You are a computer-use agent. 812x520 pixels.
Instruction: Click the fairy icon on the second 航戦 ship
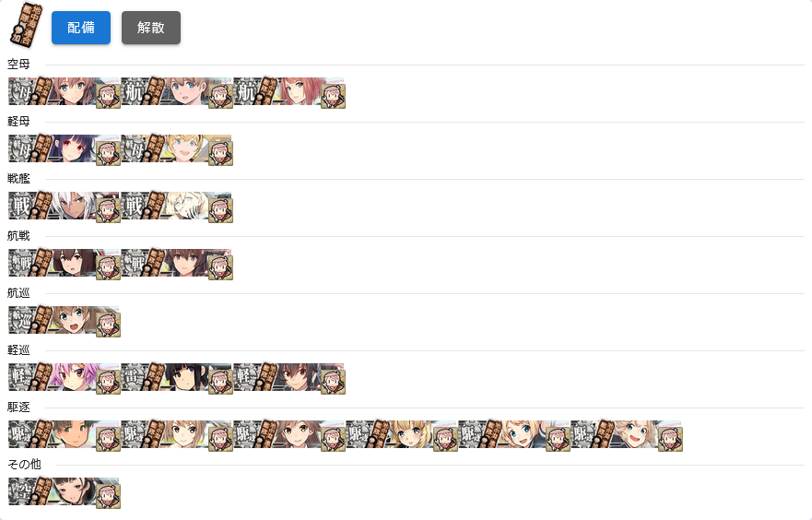tap(221, 267)
